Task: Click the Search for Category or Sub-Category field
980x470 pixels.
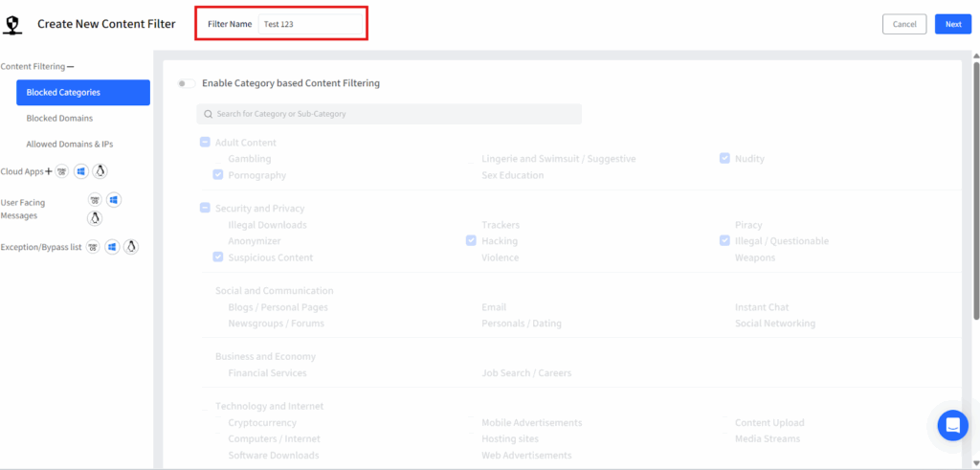Action: tap(389, 114)
